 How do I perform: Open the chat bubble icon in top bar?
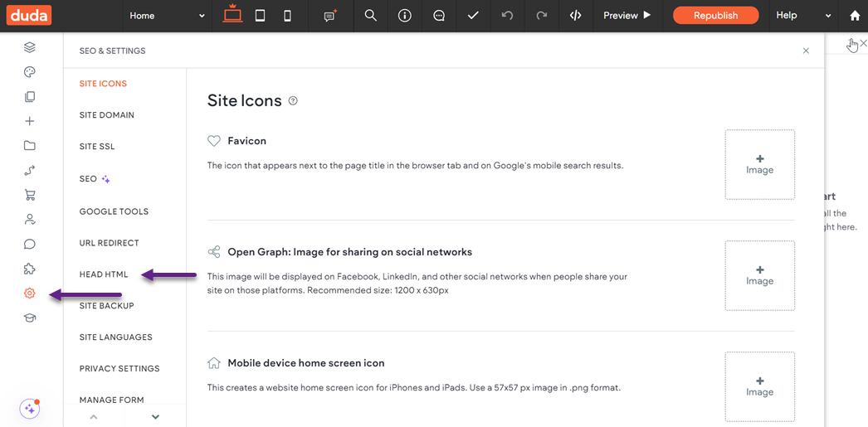pos(439,16)
